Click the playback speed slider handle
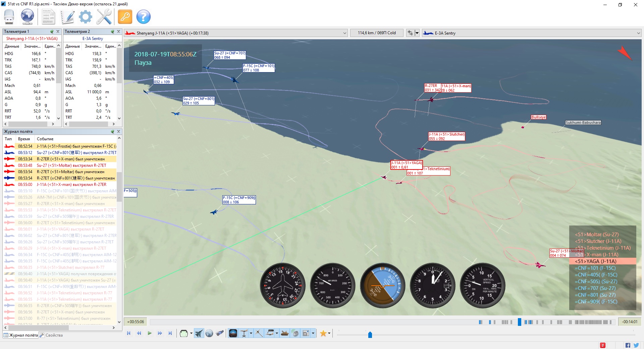Screen dimensions: 644x349 [370, 335]
